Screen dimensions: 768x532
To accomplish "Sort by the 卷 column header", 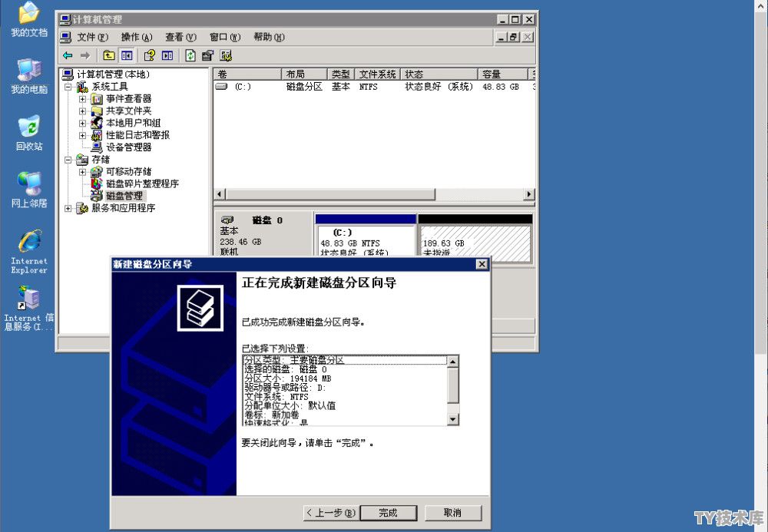I will pos(247,74).
